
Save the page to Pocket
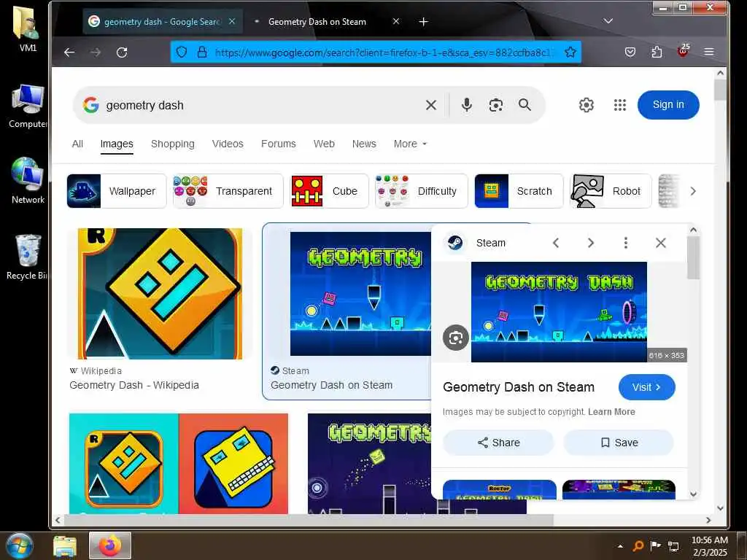(630, 52)
